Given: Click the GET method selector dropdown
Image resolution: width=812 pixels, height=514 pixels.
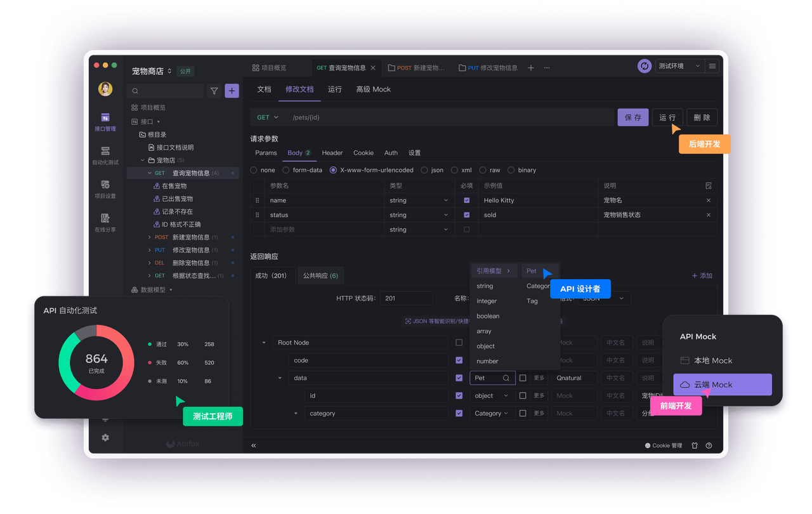Looking at the screenshot, I should [267, 117].
